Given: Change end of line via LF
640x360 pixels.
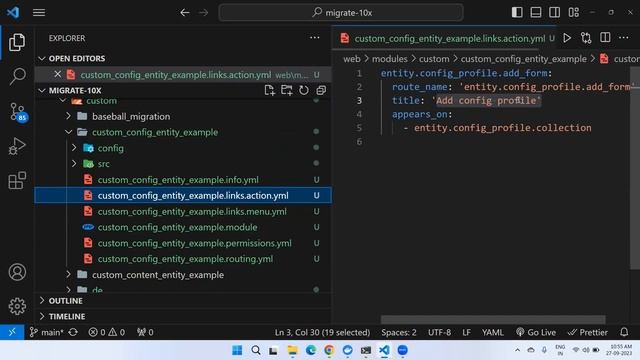Looking at the screenshot, I should [467, 332].
